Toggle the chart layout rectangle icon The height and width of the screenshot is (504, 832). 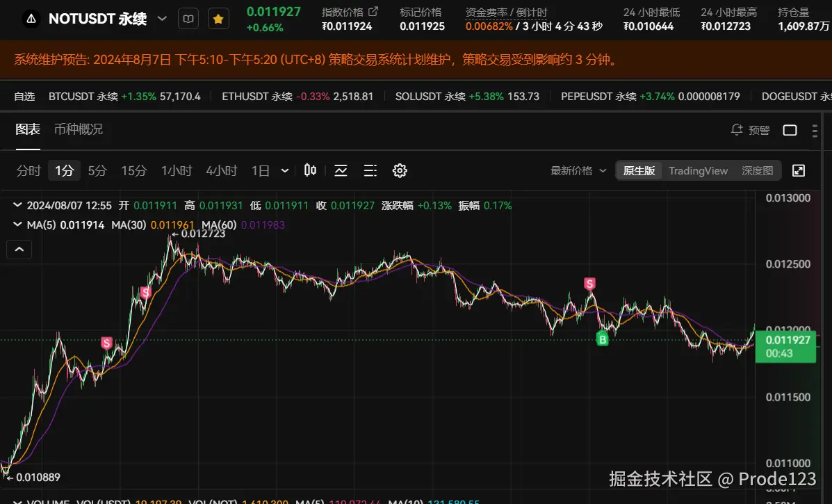tap(790, 131)
